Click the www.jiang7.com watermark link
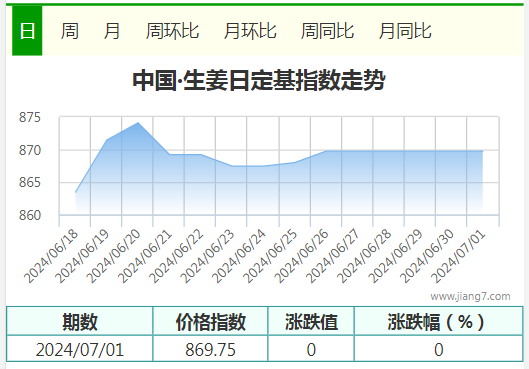This screenshot has height=369, width=529. [470, 296]
